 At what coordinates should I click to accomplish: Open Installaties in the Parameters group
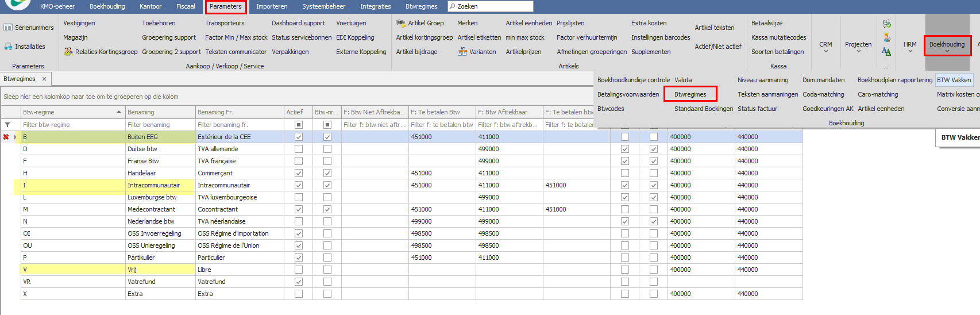click(x=25, y=47)
